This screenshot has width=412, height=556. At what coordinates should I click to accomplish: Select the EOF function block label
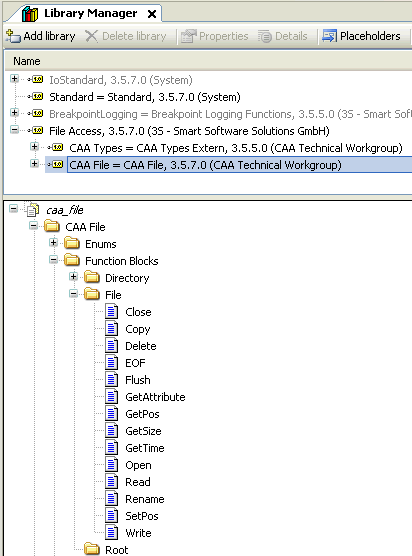tap(135, 363)
